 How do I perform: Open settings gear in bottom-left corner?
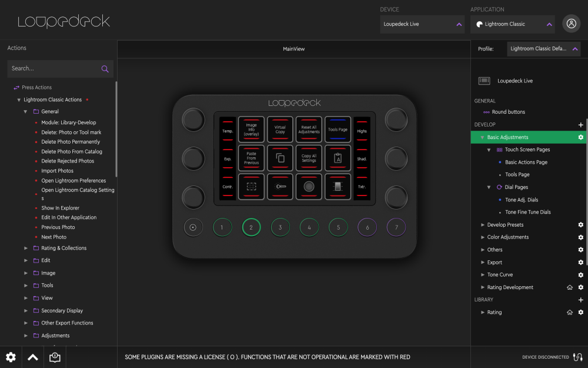click(x=11, y=357)
